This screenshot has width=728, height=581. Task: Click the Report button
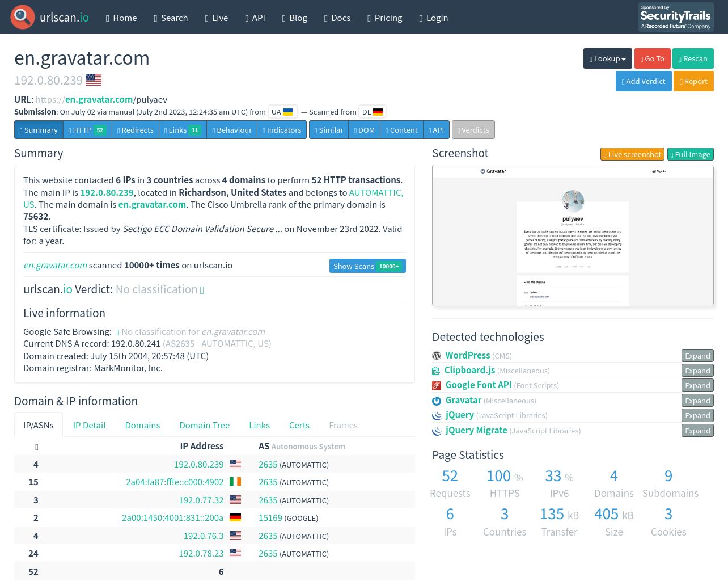tap(693, 81)
